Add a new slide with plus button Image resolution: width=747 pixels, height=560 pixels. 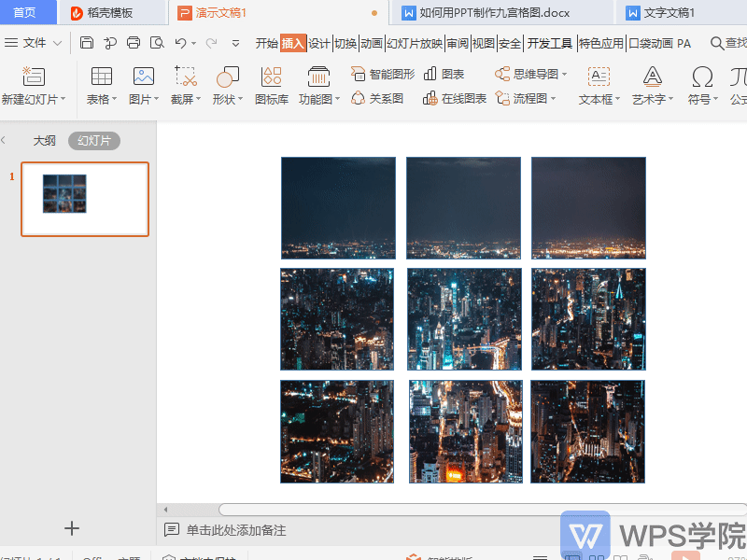tap(72, 528)
